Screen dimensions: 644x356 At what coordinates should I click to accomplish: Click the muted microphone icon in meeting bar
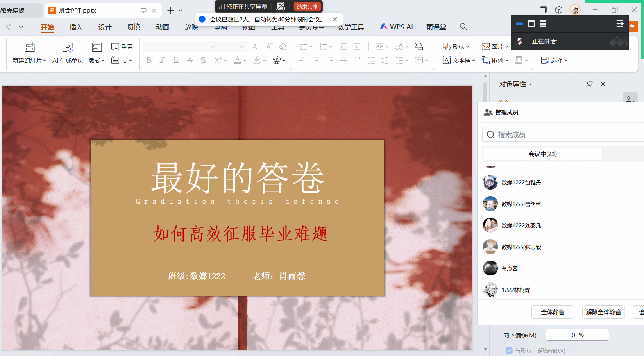(519, 41)
